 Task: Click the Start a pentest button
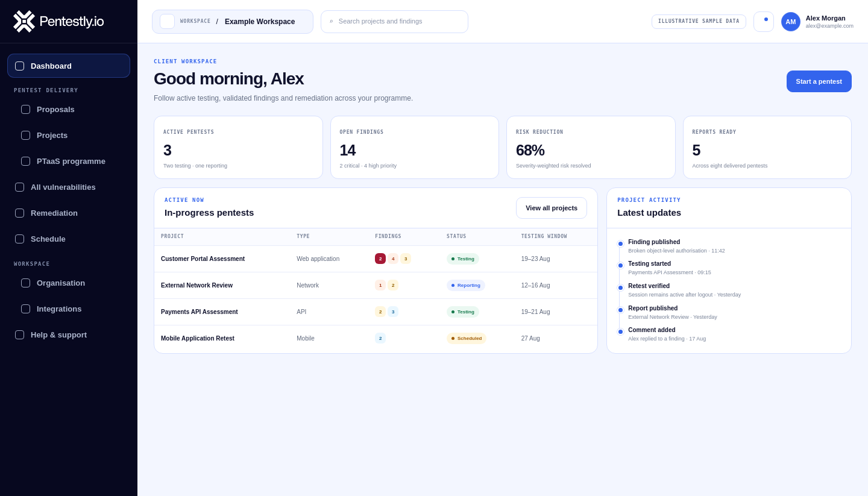(x=819, y=81)
